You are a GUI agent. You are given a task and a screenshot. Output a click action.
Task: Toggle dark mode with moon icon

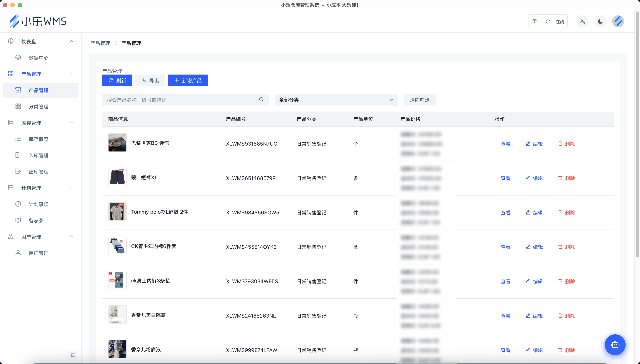600,21
